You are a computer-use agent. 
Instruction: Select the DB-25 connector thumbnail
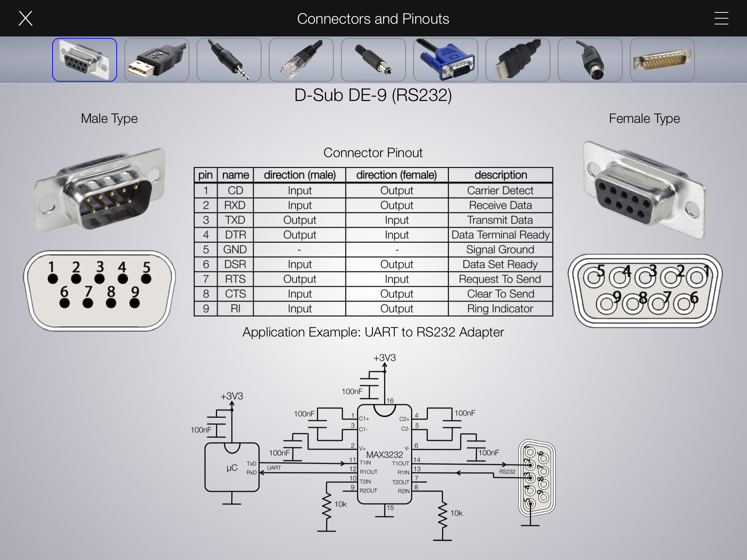coord(662,60)
